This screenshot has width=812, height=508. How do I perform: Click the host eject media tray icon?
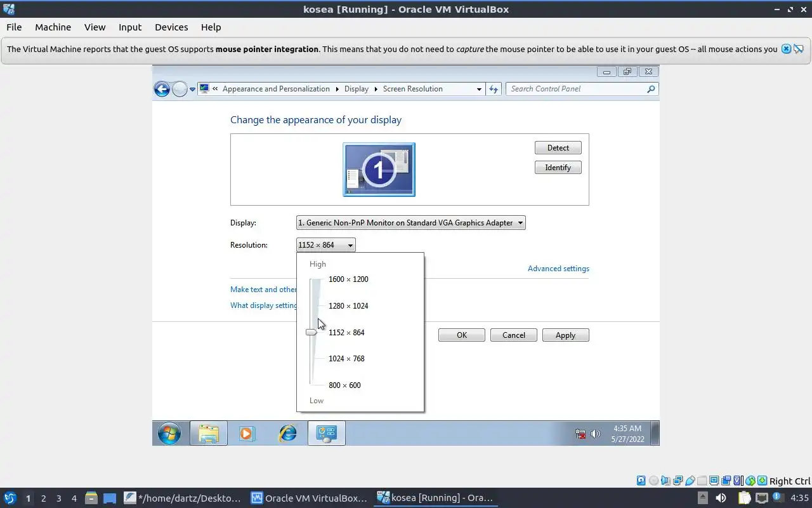coord(703,498)
